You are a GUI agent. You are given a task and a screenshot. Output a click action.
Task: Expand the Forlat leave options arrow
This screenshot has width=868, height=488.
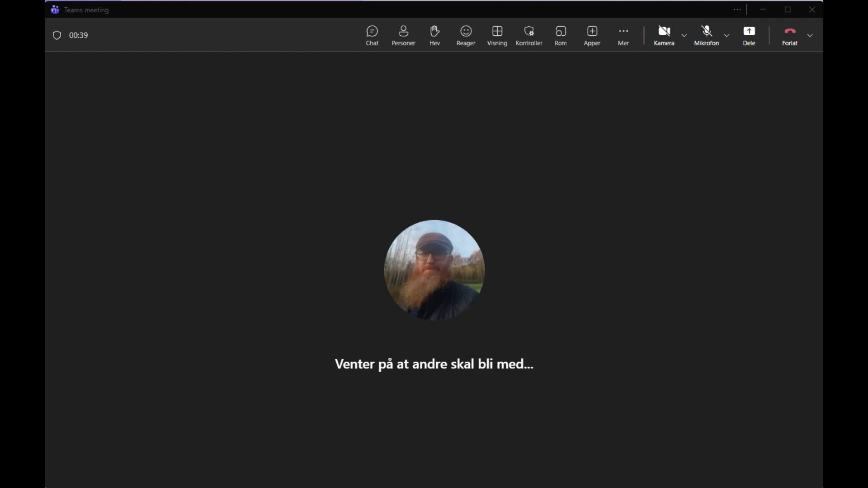coord(810,35)
